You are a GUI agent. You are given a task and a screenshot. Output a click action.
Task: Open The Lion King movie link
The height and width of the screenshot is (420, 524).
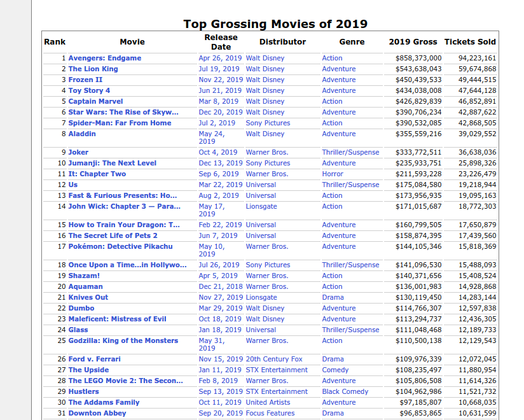pos(93,69)
